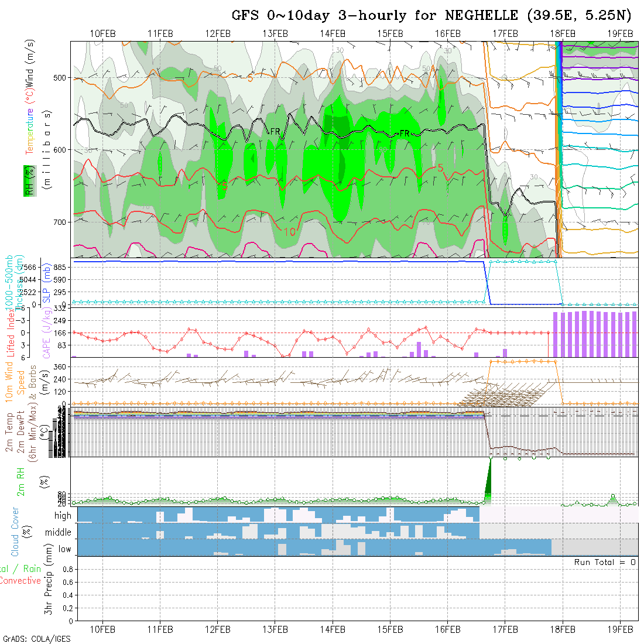The height and width of the screenshot is (644, 644).
Task: Select 12FEB label on top date axis
Action: tap(218, 34)
